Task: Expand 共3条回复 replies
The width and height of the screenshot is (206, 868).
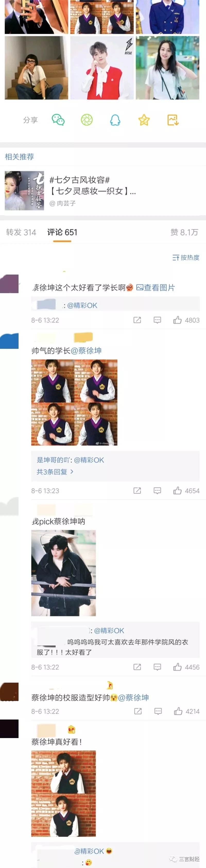Action: tap(55, 472)
